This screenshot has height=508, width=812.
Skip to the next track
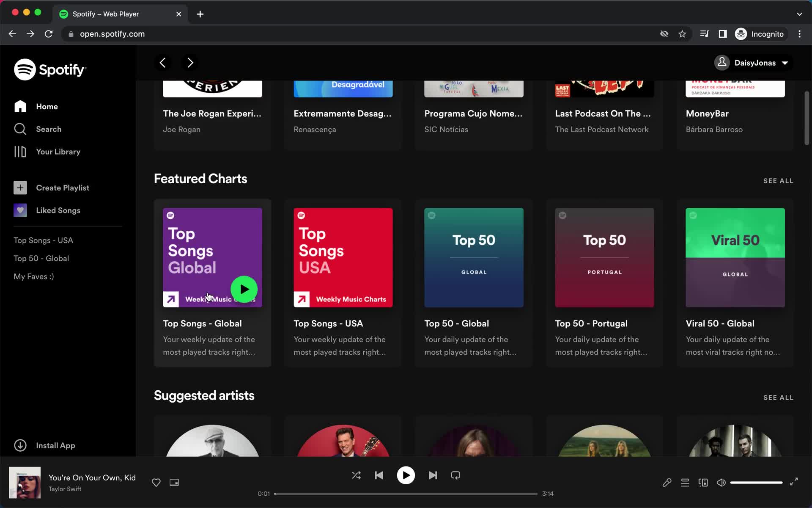[x=433, y=475]
